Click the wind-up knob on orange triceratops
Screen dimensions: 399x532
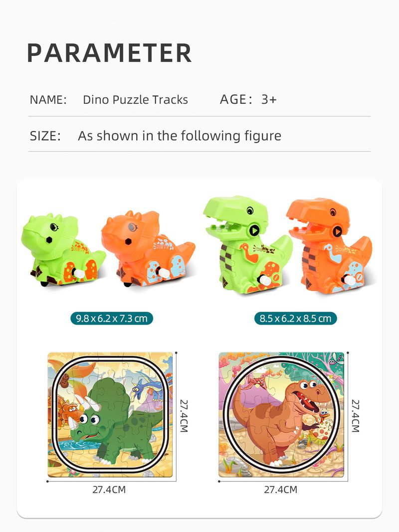click(164, 273)
